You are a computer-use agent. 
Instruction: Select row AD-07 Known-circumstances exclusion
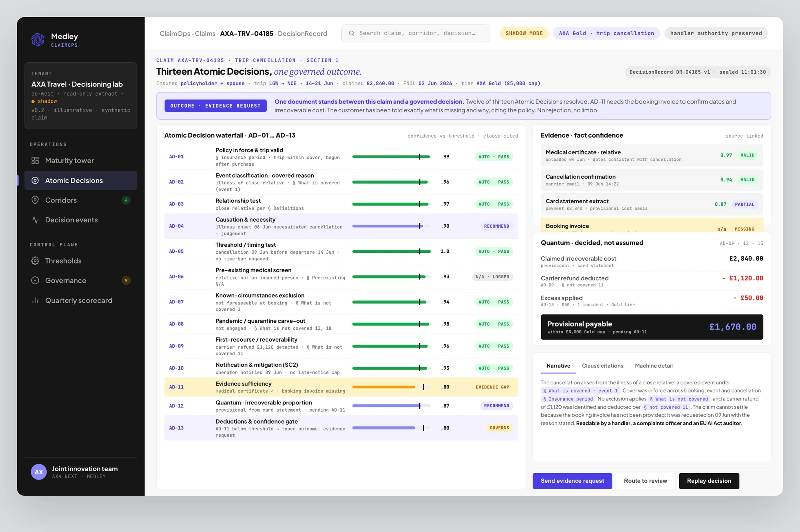341,302
